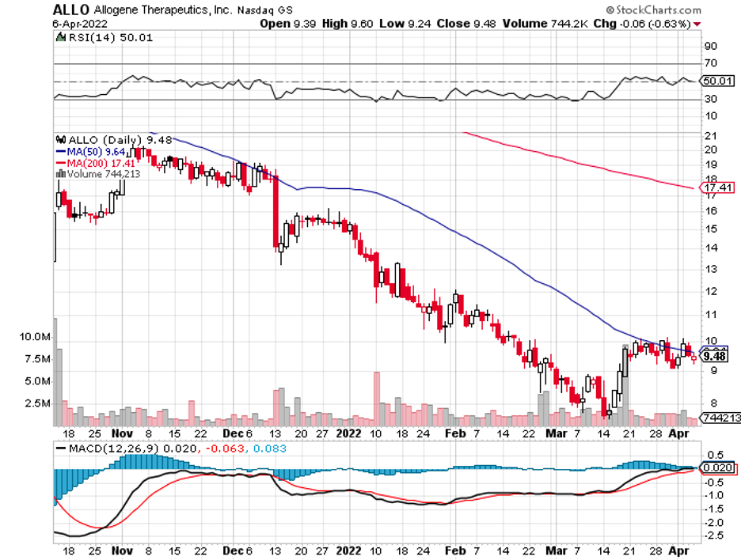
Task: Click the 8 label on price axis
Action: 713,403
